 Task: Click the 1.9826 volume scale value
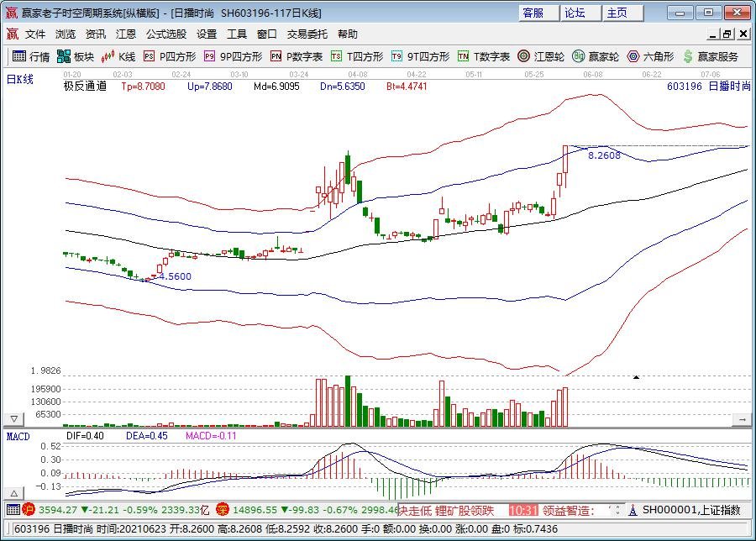(x=46, y=370)
